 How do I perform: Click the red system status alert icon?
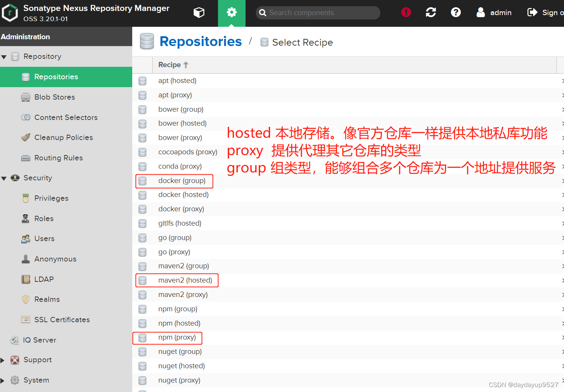(406, 12)
